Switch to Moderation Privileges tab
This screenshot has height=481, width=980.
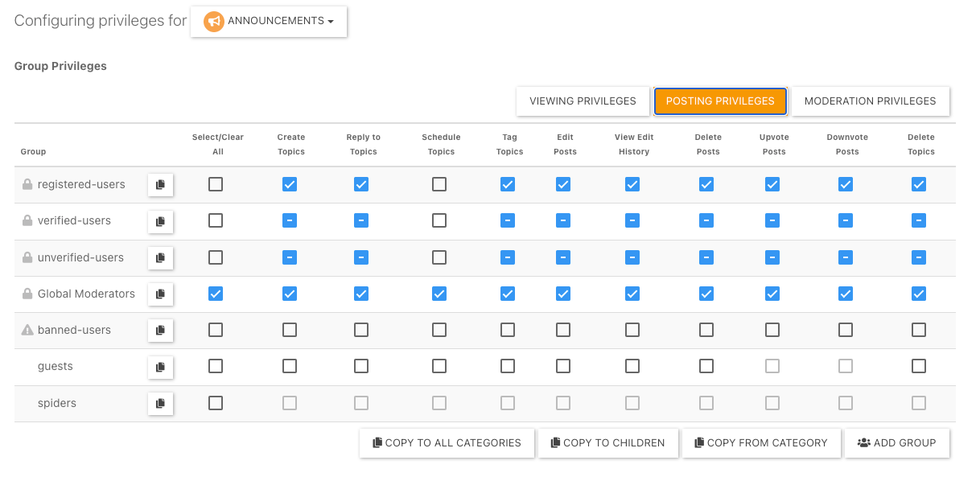pyautogui.click(x=870, y=101)
